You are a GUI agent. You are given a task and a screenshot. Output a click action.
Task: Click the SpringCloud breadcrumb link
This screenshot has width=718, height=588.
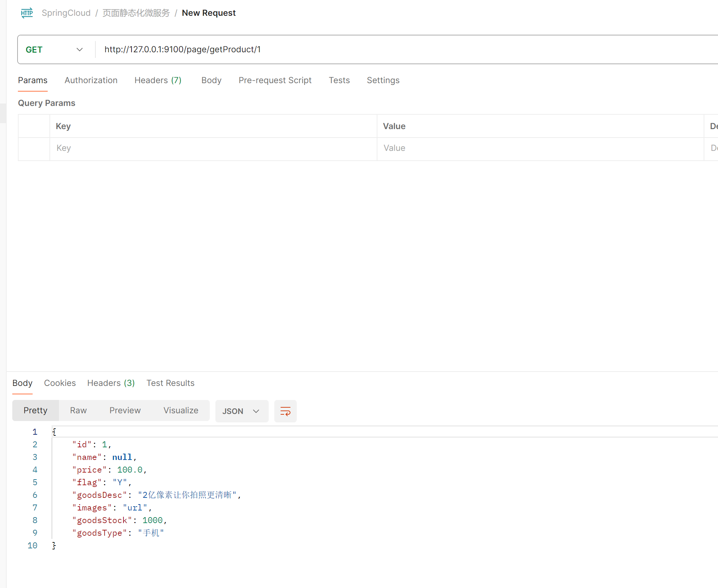click(66, 13)
